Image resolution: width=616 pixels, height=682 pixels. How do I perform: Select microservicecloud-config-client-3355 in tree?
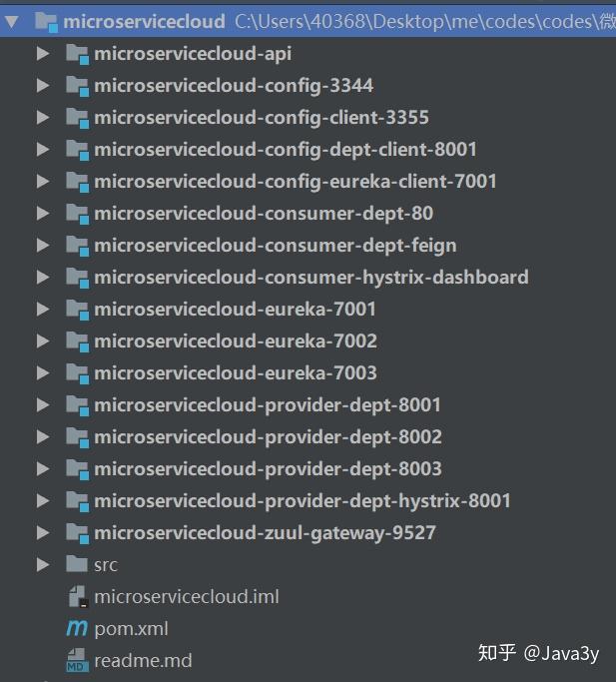[x=262, y=118]
